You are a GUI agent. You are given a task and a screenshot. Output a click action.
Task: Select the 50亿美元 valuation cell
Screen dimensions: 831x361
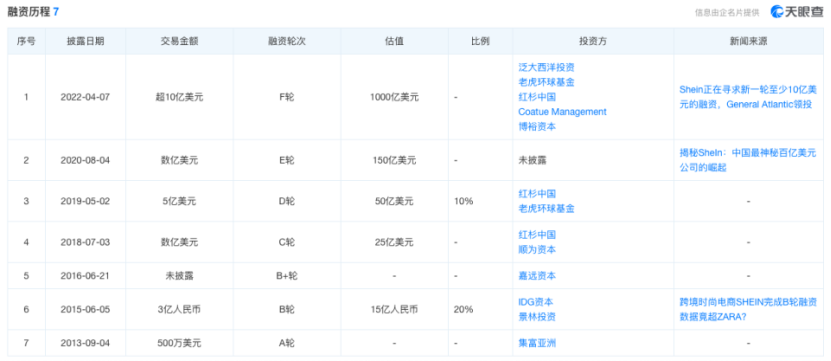coord(394,201)
